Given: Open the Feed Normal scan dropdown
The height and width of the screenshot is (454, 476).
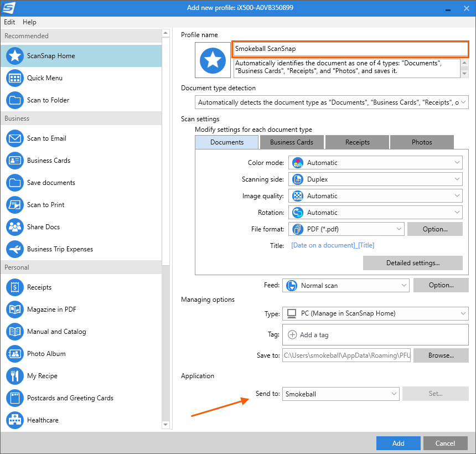Looking at the screenshot, I should click(346, 286).
